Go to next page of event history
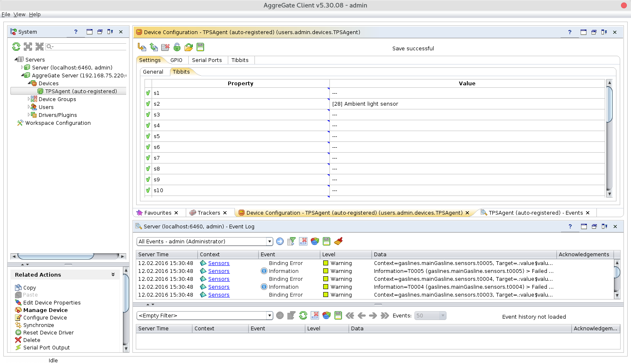631x364 pixels. [373, 315]
